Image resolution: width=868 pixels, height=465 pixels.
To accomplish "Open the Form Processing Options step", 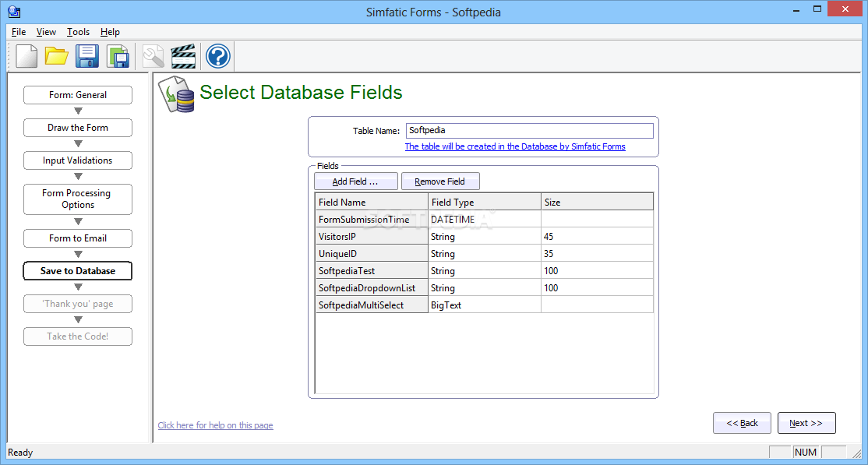I will 78,199.
